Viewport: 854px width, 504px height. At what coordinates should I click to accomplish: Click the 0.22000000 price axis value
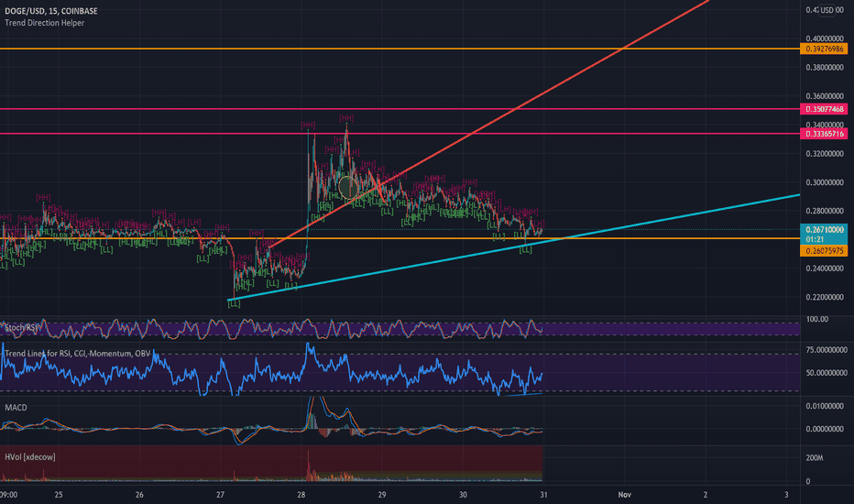[825, 298]
